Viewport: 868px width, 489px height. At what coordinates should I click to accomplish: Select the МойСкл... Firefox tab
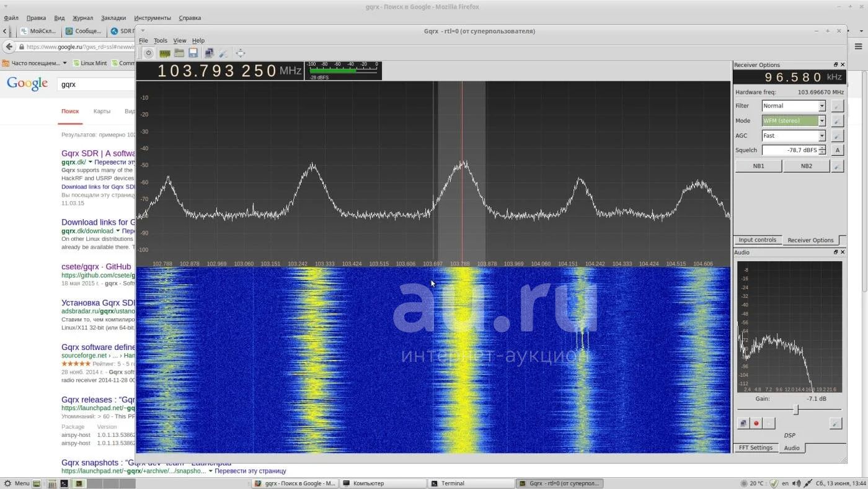click(39, 31)
